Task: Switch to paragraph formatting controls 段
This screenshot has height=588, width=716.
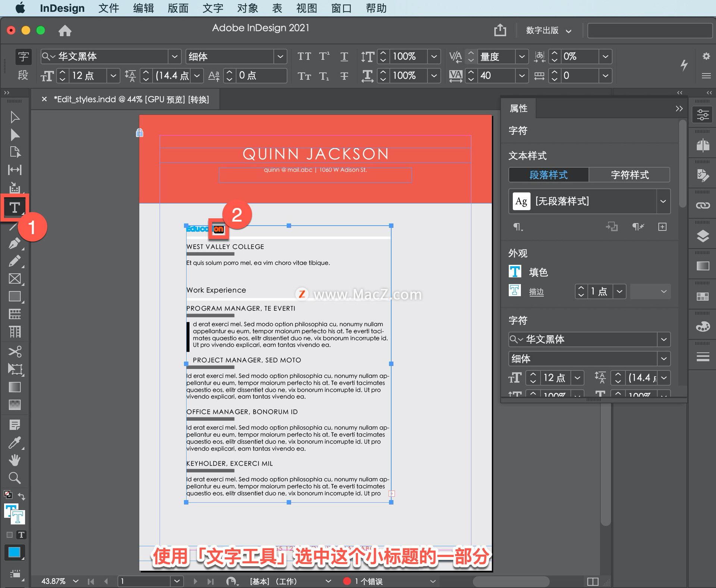Action: tap(23, 76)
